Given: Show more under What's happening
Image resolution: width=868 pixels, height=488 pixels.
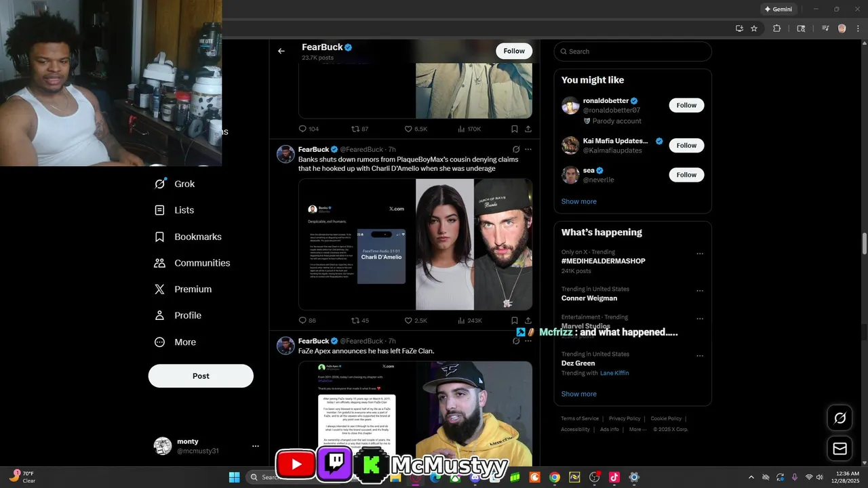Looking at the screenshot, I should click(579, 394).
